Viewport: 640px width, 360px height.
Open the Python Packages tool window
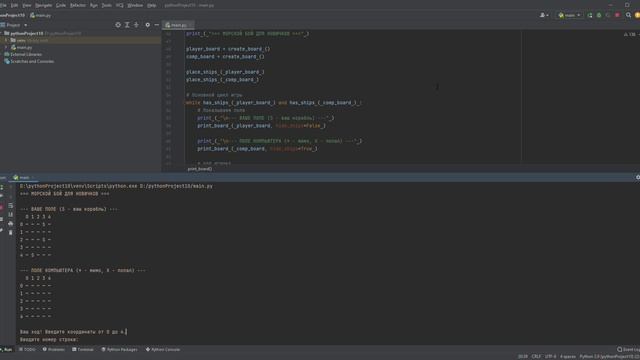(119, 350)
